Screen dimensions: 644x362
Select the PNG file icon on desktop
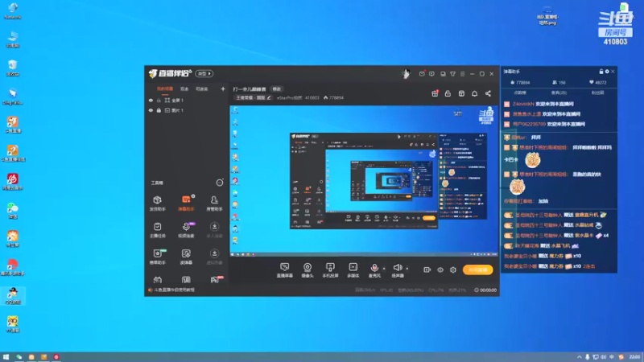click(x=547, y=15)
